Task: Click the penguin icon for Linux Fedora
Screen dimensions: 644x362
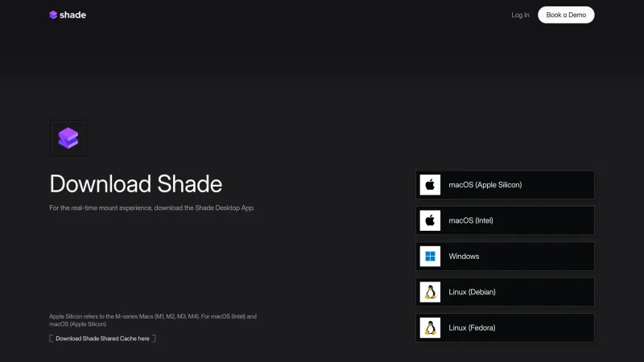Action: (430, 327)
